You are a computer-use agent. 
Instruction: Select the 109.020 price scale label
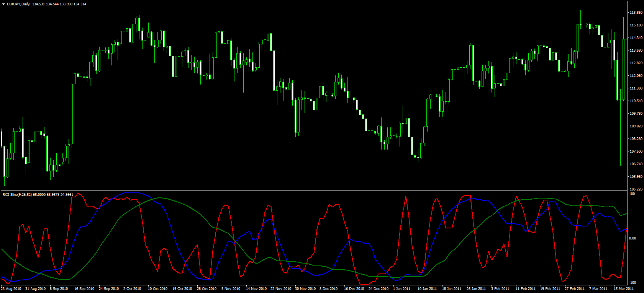click(x=636, y=126)
